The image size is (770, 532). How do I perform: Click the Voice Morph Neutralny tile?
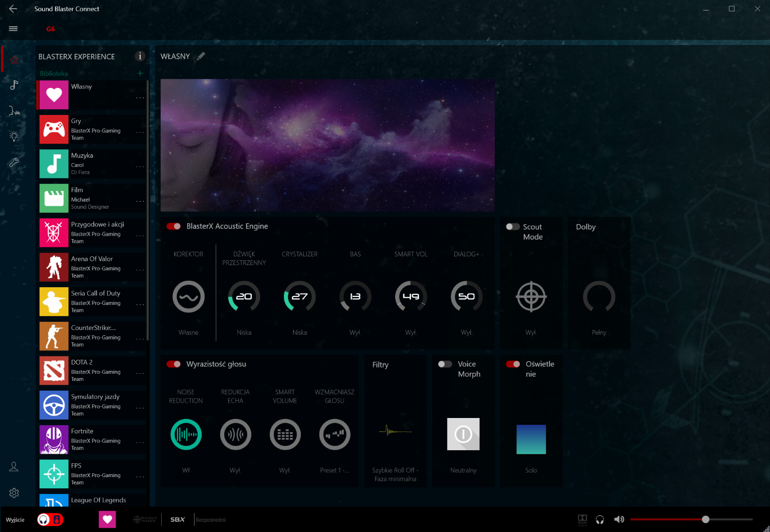tap(463, 434)
